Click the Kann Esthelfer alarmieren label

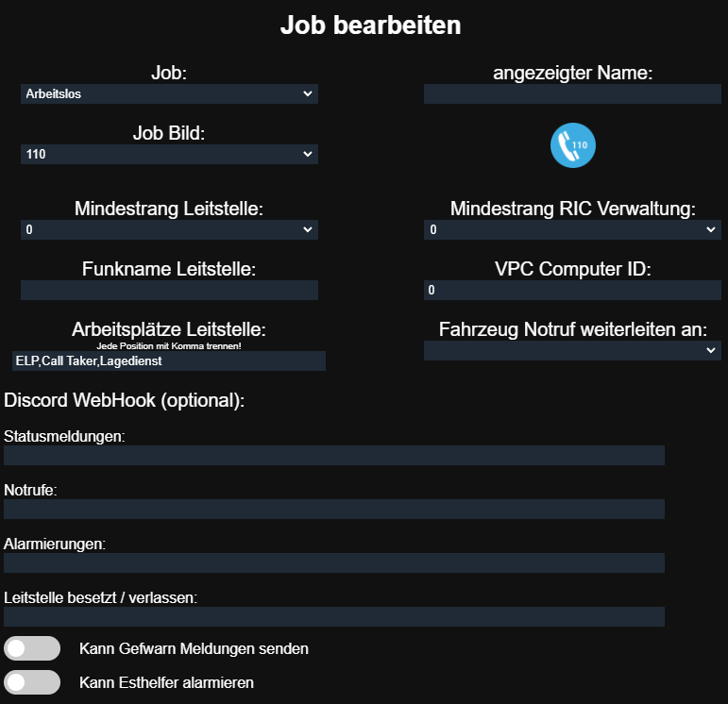166,682
